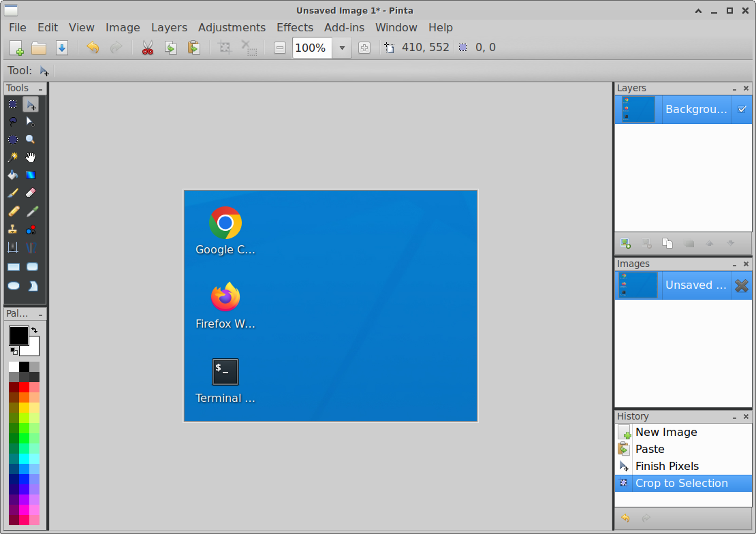Select the Ellipse shape tool
The width and height of the screenshot is (756, 534).
[x=13, y=286]
